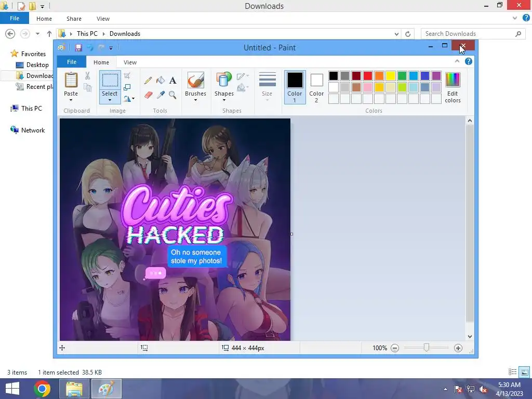Viewport: 532px width, 399px height.
Task: Click the Windows Start button
Action: [x=12, y=389]
